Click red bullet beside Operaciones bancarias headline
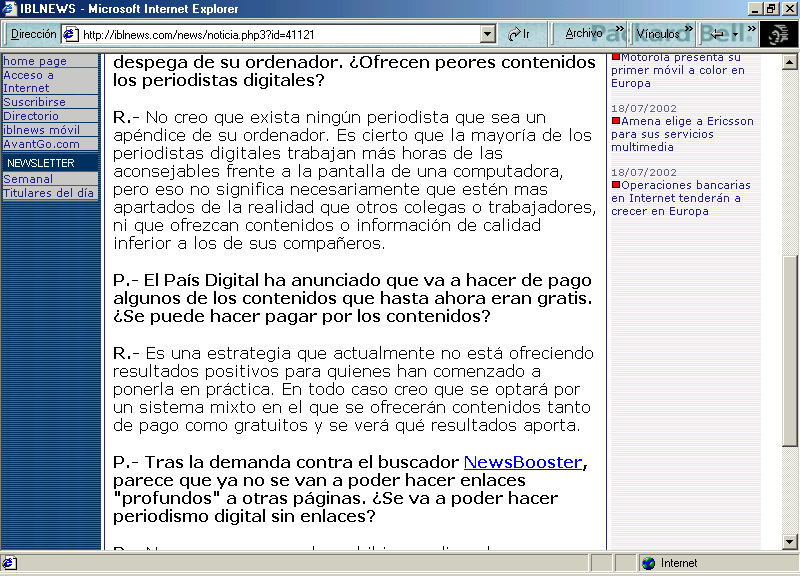800x576 pixels. 616,185
